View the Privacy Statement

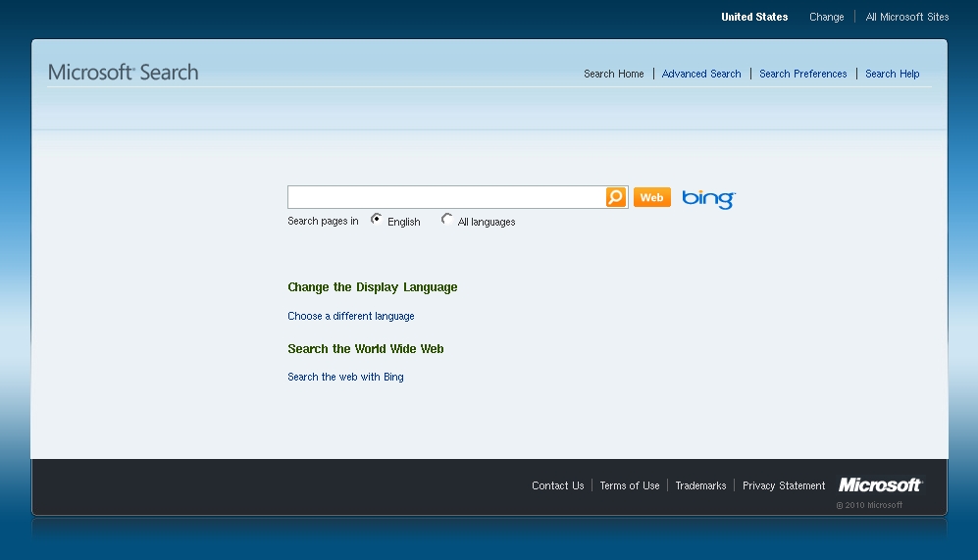[x=783, y=485]
